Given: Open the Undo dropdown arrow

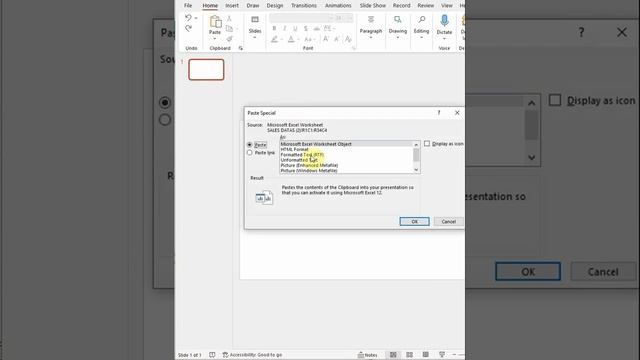Looking at the screenshot, I should (x=196, y=18).
